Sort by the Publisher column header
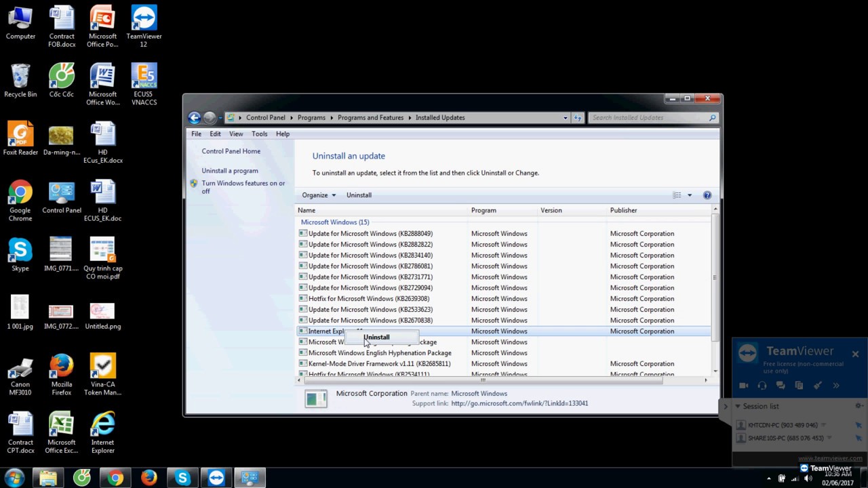 click(x=660, y=210)
